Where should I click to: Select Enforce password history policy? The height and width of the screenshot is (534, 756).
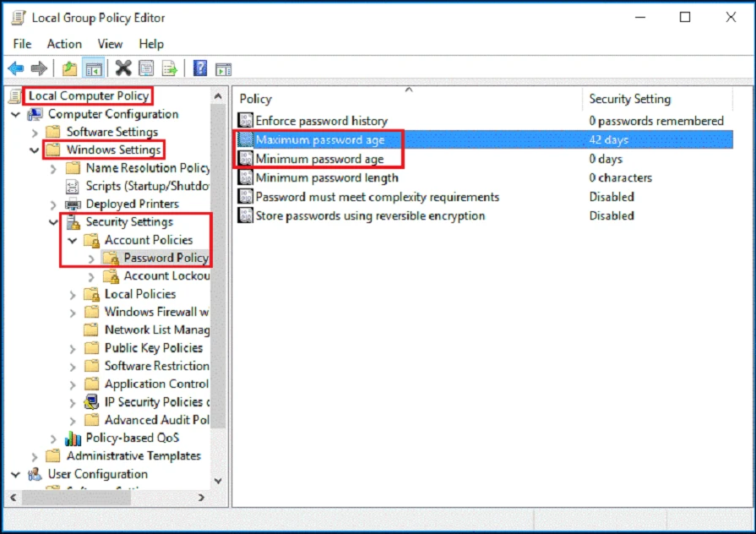[x=321, y=121]
